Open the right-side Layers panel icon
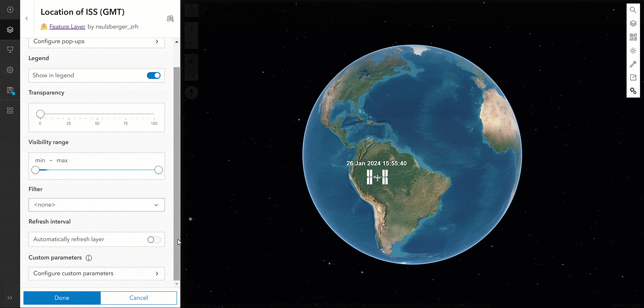Image resolution: width=644 pixels, height=308 pixels. pos(633,23)
